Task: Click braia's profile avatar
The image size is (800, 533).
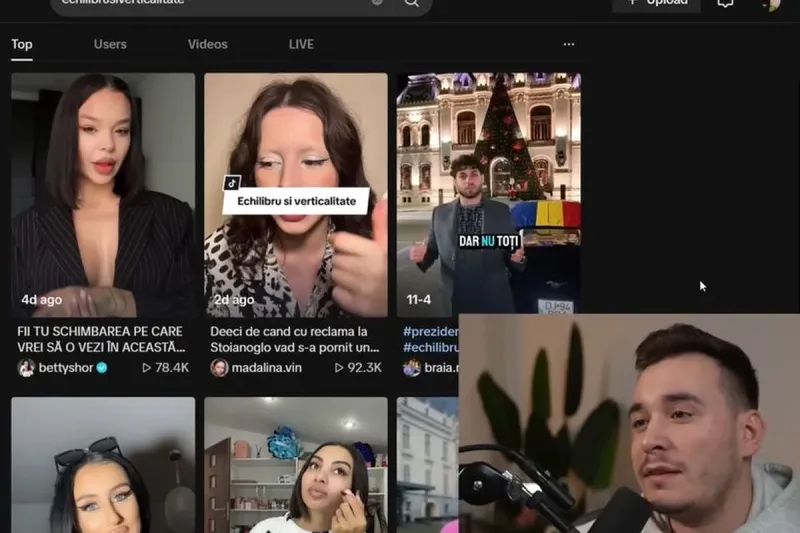Action: click(x=411, y=368)
